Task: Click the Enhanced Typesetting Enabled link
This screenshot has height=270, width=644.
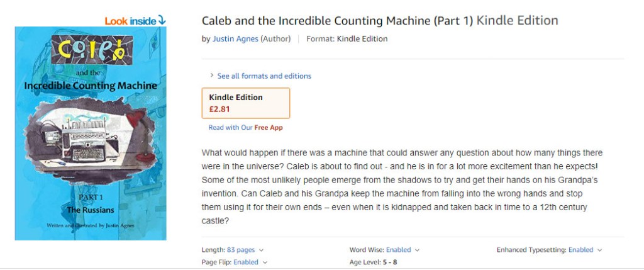Action: point(580,250)
